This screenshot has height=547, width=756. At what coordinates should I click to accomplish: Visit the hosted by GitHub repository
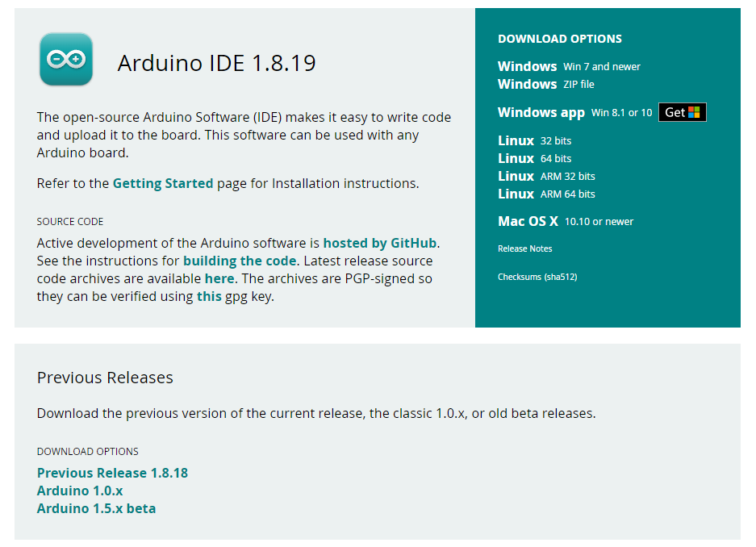380,242
